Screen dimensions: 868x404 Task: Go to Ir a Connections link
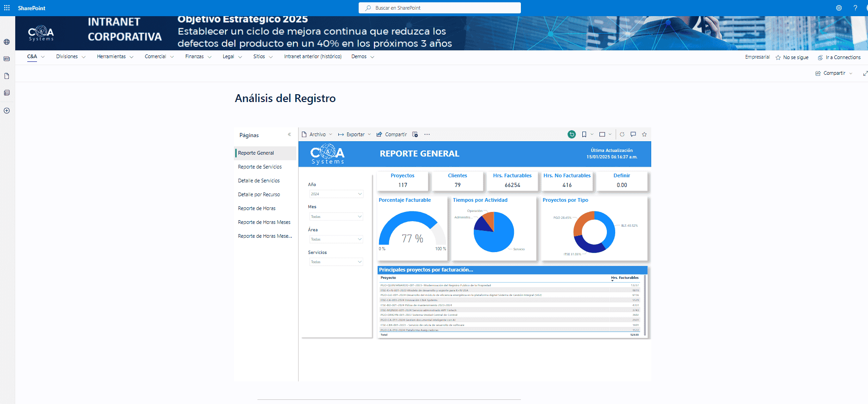(839, 58)
